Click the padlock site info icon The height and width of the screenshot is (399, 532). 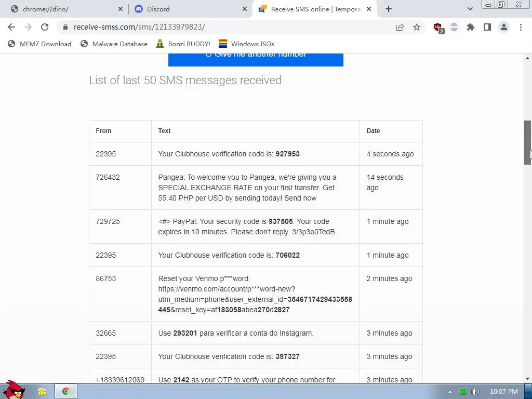[x=65, y=27]
